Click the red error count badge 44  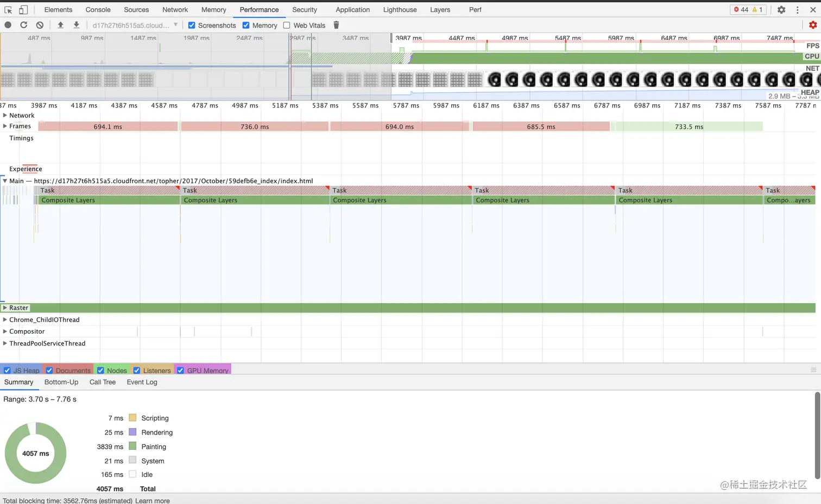pyautogui.click(x=741, y=10)
